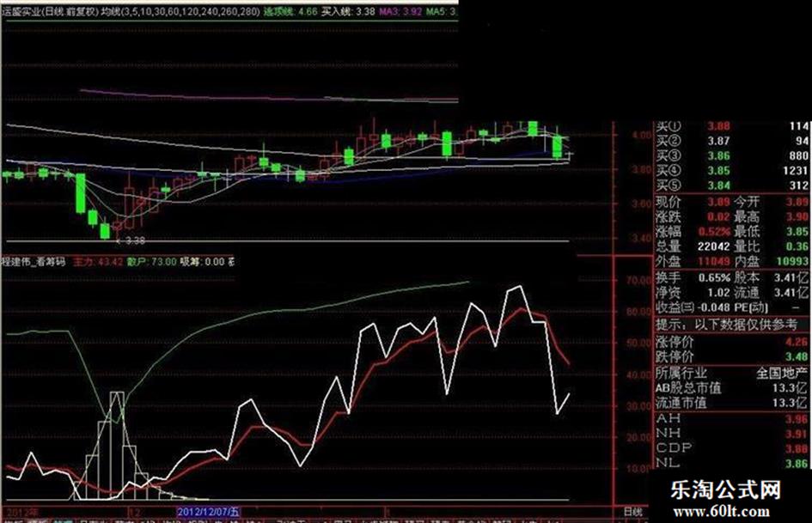Select the 买④ bid volume 1231
Screen dimensions: 812x523
(x=796, y=170)
